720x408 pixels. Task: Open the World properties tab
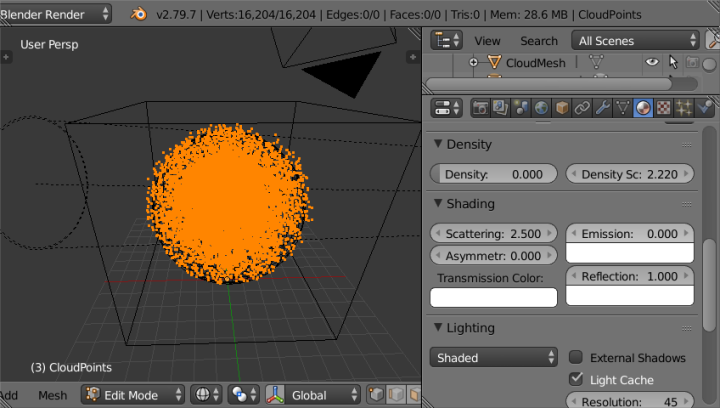tap(541, 108)
